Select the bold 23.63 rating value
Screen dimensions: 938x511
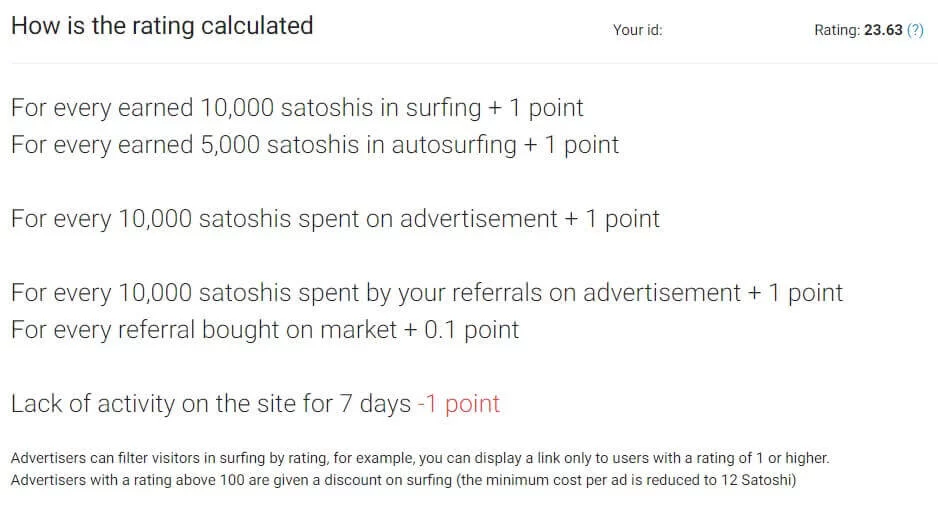[883, 30]
